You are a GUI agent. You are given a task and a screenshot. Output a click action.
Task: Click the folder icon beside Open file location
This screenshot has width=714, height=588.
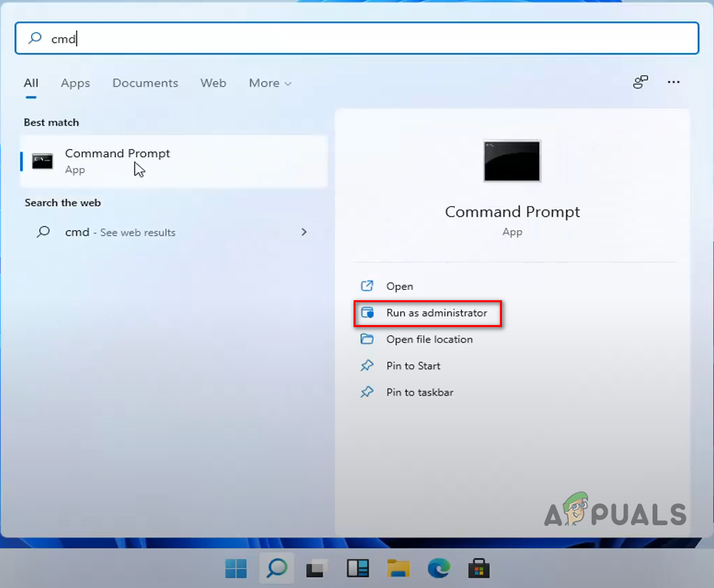pyautogui.click(x=367, y=339)
